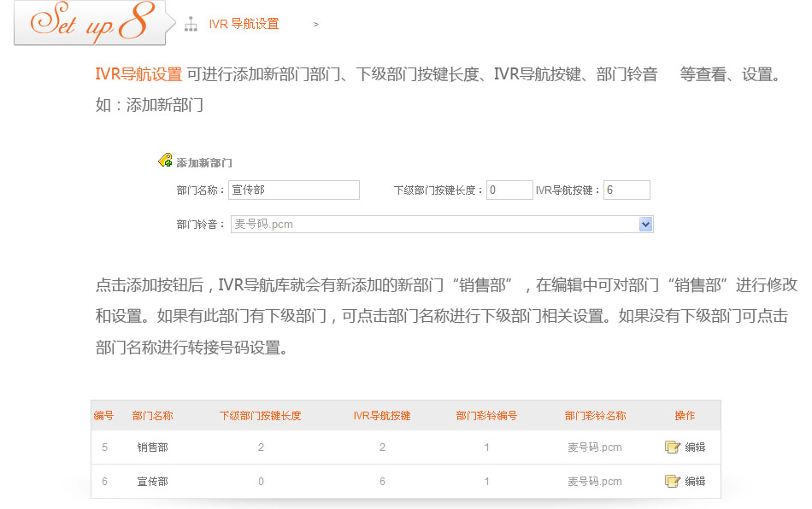Open the 部门铃音 dropdown arrow

[x=645, y=225]
